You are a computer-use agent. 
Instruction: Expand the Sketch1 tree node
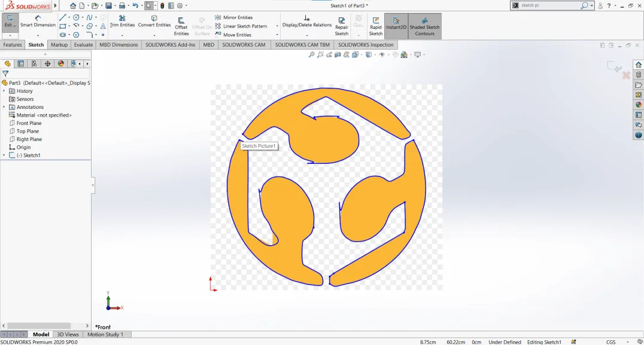pos(4,155)
